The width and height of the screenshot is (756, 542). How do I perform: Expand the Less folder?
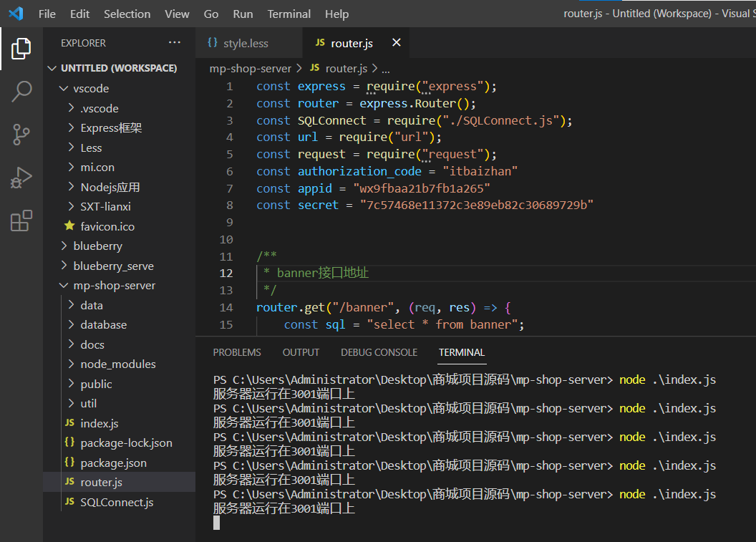(72, 147)
